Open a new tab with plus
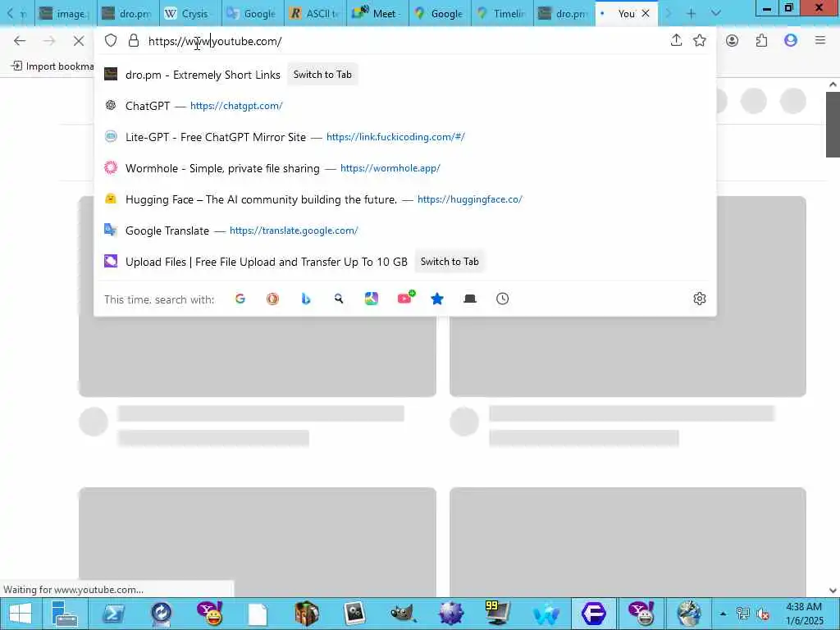Viewport: 840px width, 630px height. coord(691,13)
